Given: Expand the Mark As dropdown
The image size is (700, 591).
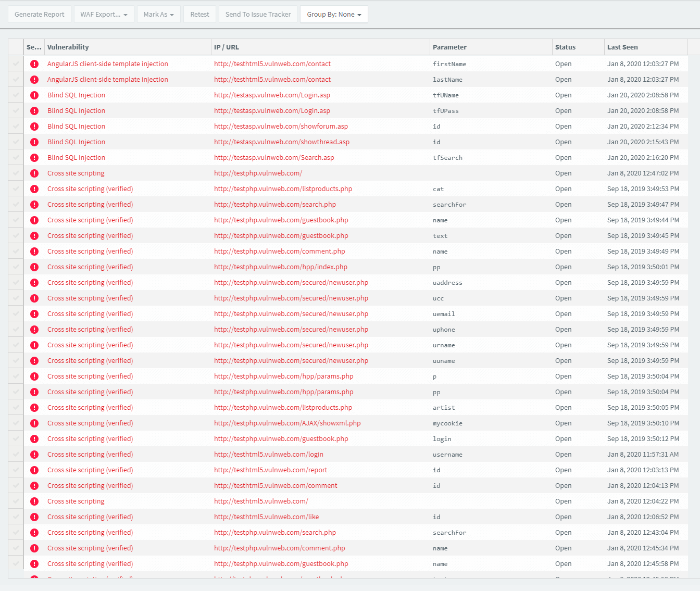Looking at the screenshot, I should point(158,14).
